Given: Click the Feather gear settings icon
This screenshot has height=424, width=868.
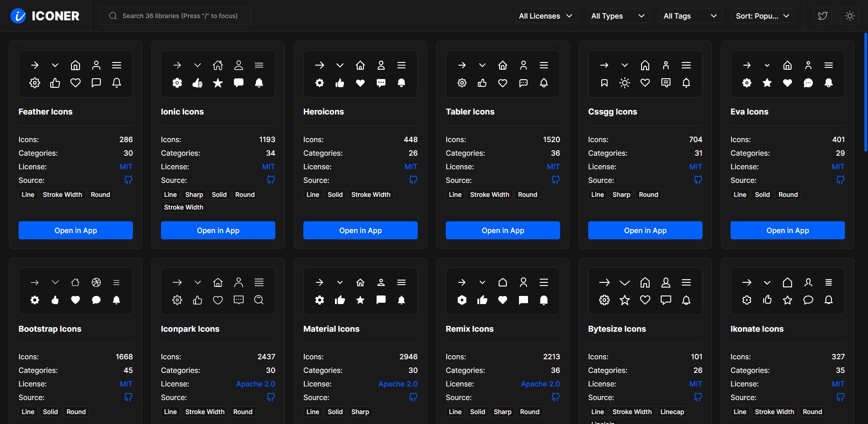Looking at the screenshot, I should [x=35, y=83].
